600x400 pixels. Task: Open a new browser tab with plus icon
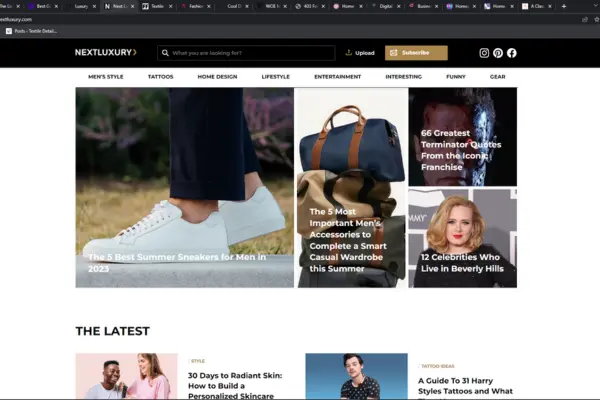click(x=564, y=6)
